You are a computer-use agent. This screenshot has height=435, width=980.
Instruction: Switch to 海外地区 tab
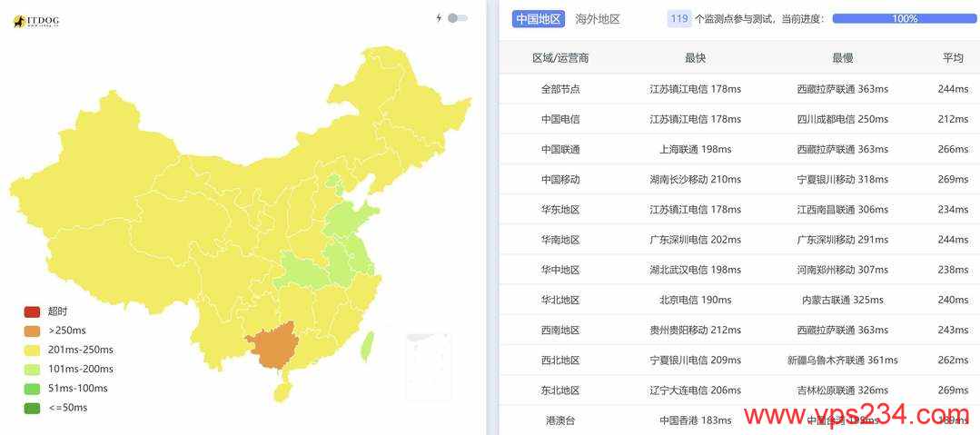click(x=598, y=19)
